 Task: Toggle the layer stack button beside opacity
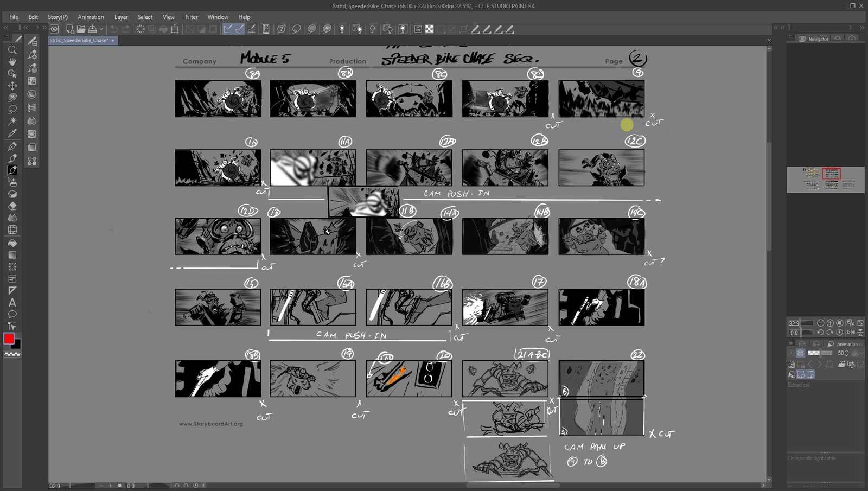coord(800,353)
